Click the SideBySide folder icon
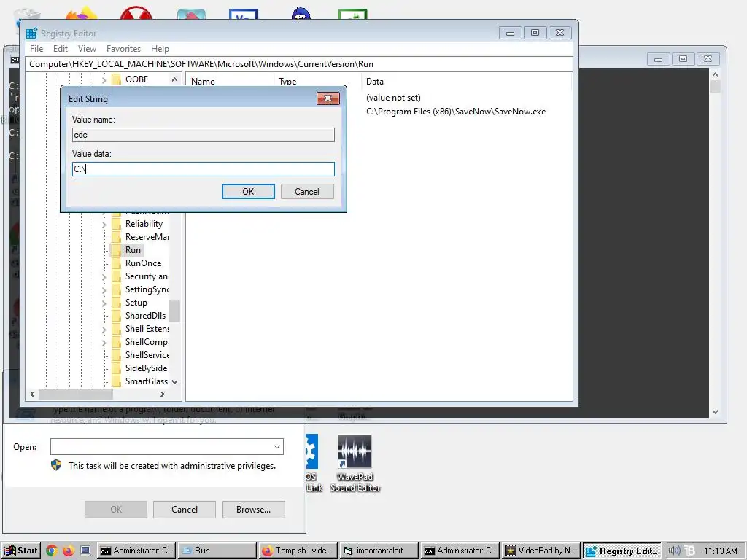This screenshot has height=560, width=747. [116, 368]
